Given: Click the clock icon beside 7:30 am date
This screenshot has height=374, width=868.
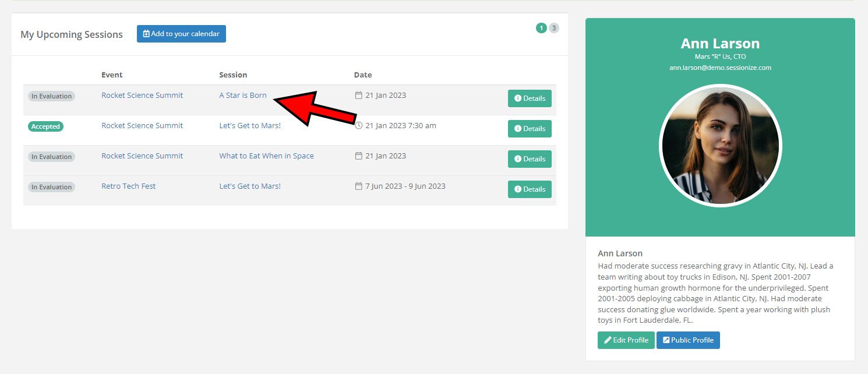Looking at the screenshot, I should click(359, 125).
